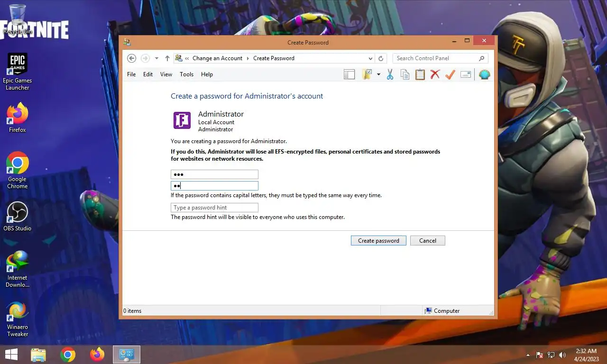Screen dimensions: 607x364
Task: Click the Computer status bar entry
Action: 442,311
